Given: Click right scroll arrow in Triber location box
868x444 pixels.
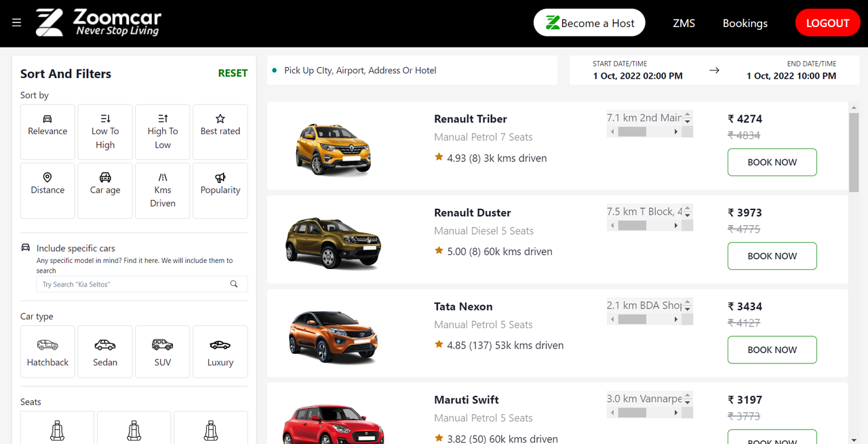Looking at the screenshot, I should (x=676, y=132).
